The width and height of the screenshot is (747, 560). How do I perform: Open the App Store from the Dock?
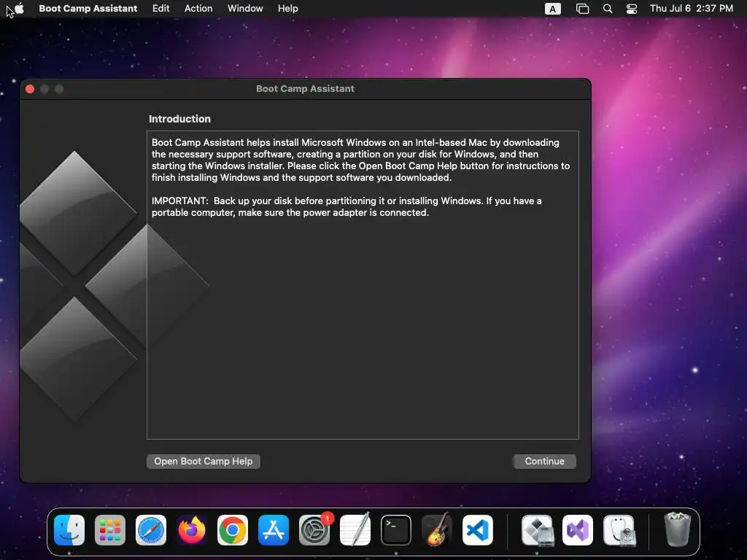click(274, 530)
